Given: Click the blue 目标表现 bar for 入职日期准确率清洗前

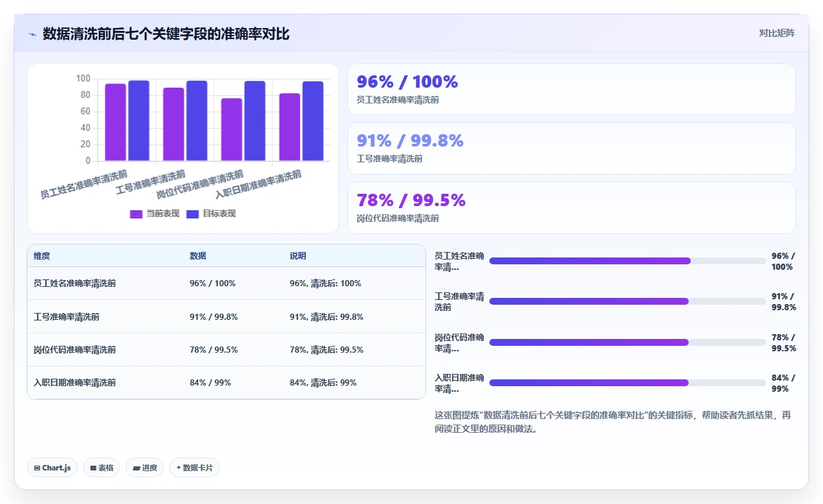Looking at the screenshot, I should [313, 121].
